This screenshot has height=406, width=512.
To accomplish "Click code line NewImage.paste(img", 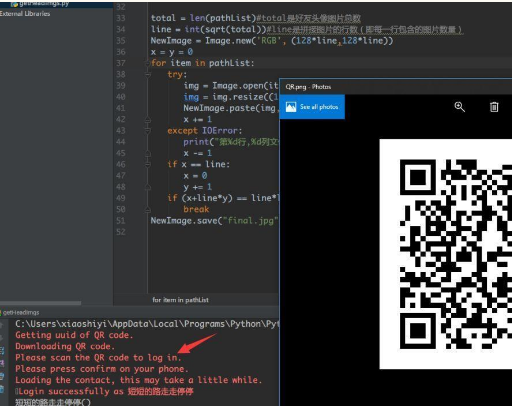I will (x=231, y=108).
